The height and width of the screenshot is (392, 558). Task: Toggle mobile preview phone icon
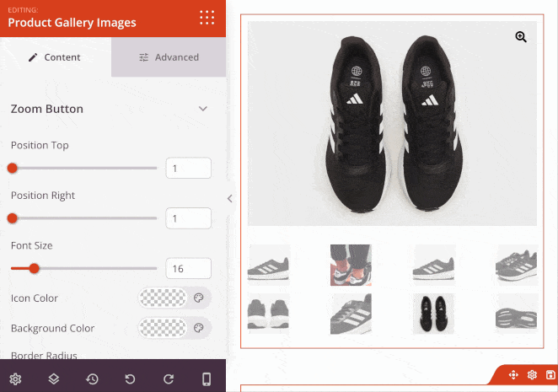[207, 379]
